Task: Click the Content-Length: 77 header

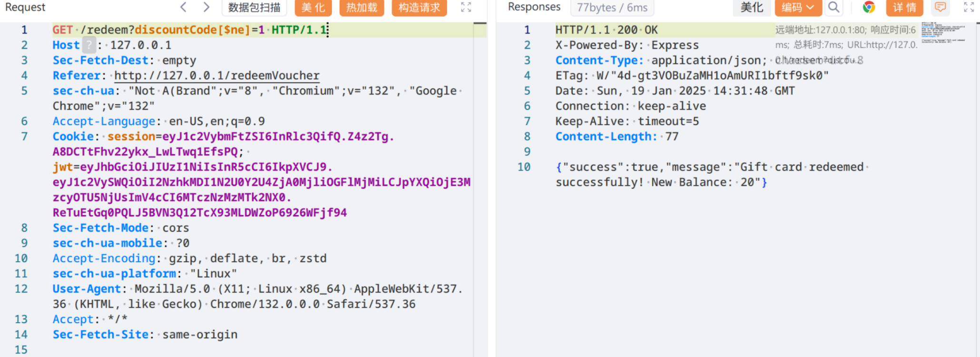Action: click(x=617, y=137)
